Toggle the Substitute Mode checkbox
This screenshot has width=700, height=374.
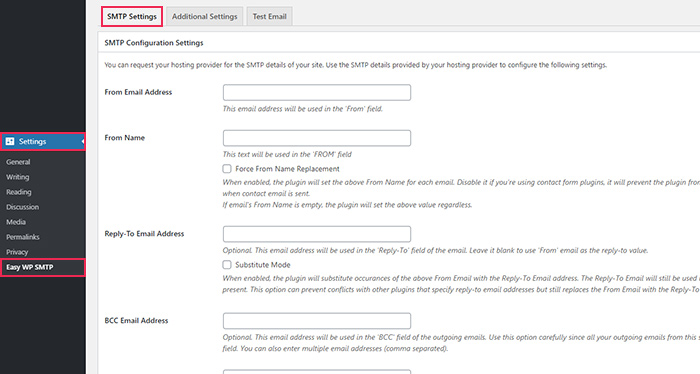pyautogui.click(x=227, y=265)
